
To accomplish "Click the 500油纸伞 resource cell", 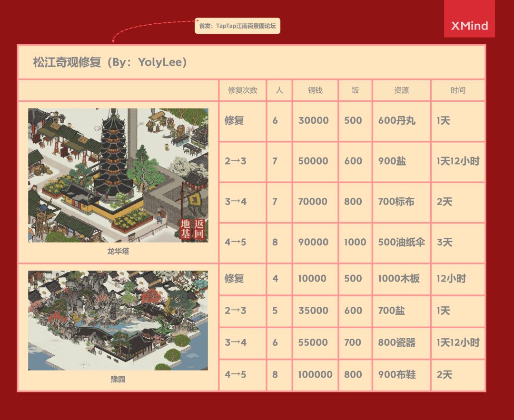I will coord(402,243).
